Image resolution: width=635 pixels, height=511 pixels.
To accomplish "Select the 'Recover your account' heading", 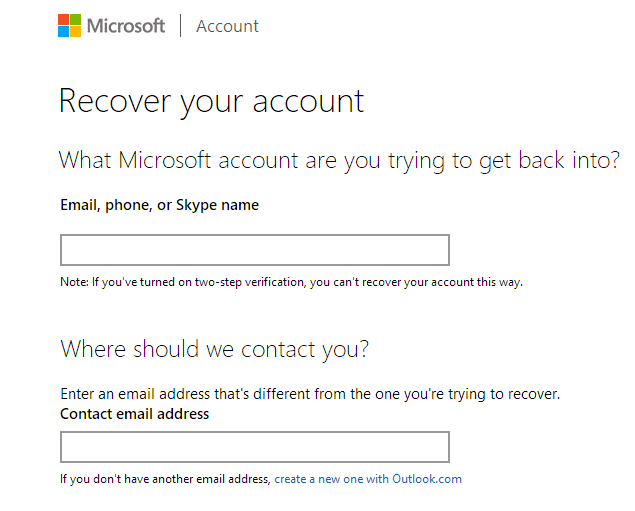I will (211, 101).
